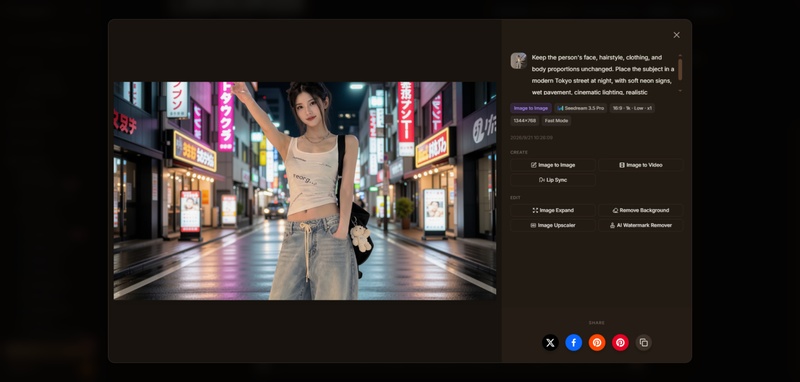Run the Image Upscaler
Image resolution: width=800 pixels, height=382 pixels.
click(x=553, y=225)
